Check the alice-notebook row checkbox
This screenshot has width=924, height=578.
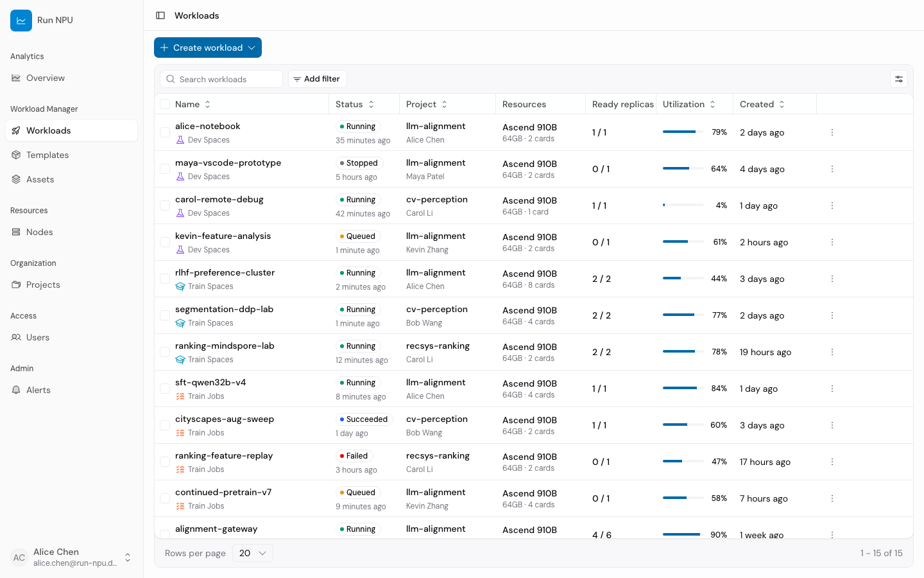(x=165, y=132)
